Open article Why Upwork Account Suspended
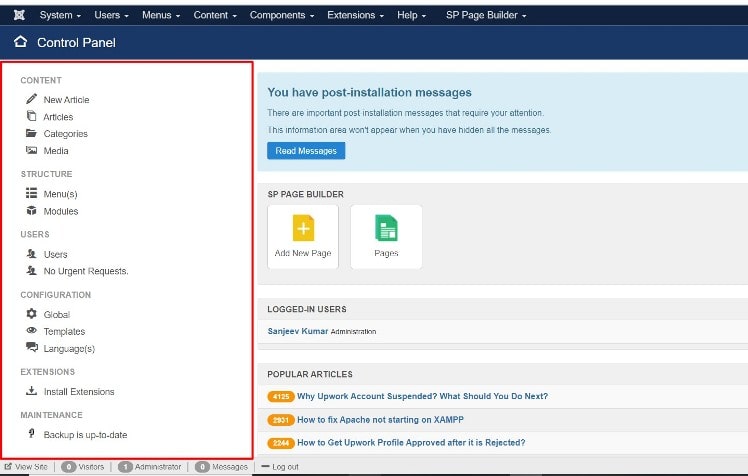Viewport: 748px width, 476px height. point(423,396)
